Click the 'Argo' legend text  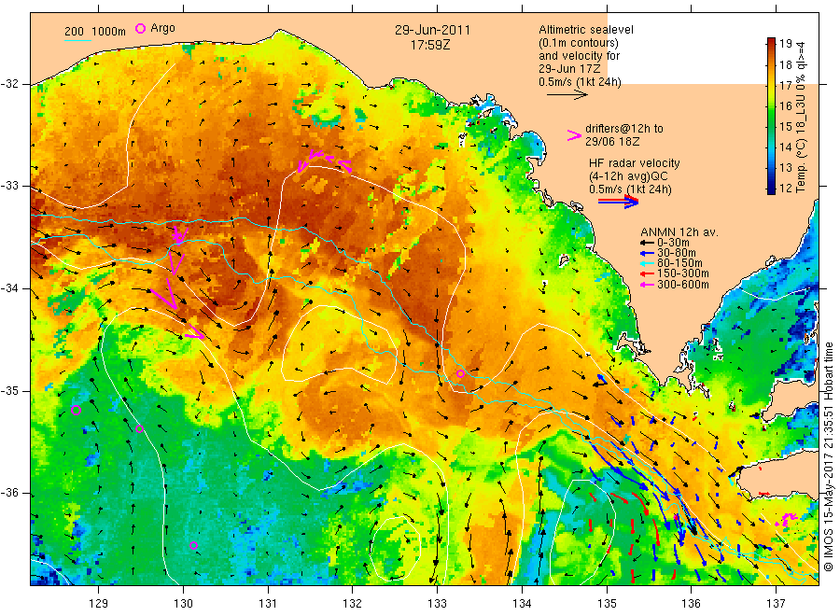point(162,28)
